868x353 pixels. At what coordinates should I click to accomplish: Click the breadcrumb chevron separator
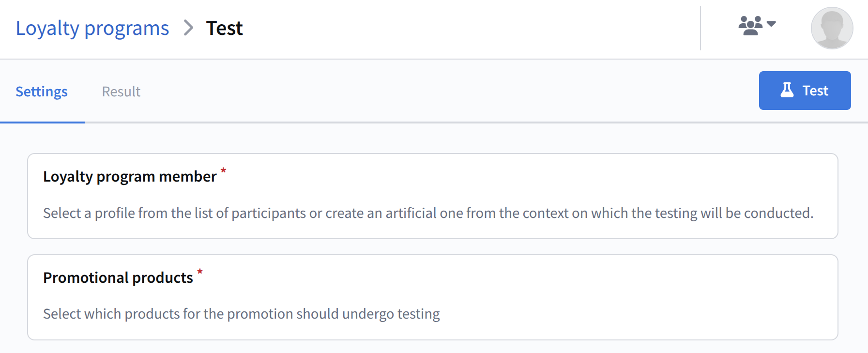point(188,28)
